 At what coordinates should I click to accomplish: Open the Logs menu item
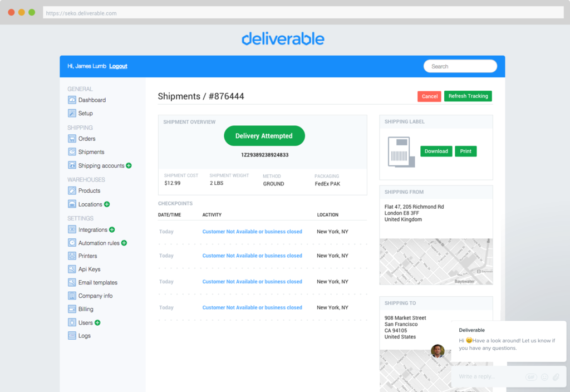(x=85, y=336)
